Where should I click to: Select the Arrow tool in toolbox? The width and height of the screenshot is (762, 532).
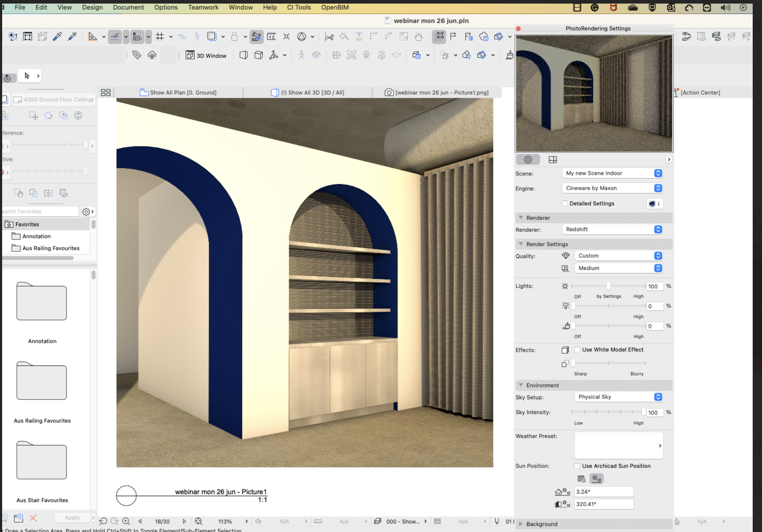[x=27, y=76]
